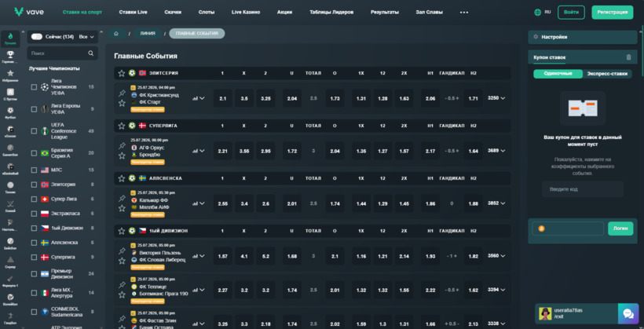
Task: Expand 3852 more markets for Кальмар ФФ
Action: [x=496, y=203]
